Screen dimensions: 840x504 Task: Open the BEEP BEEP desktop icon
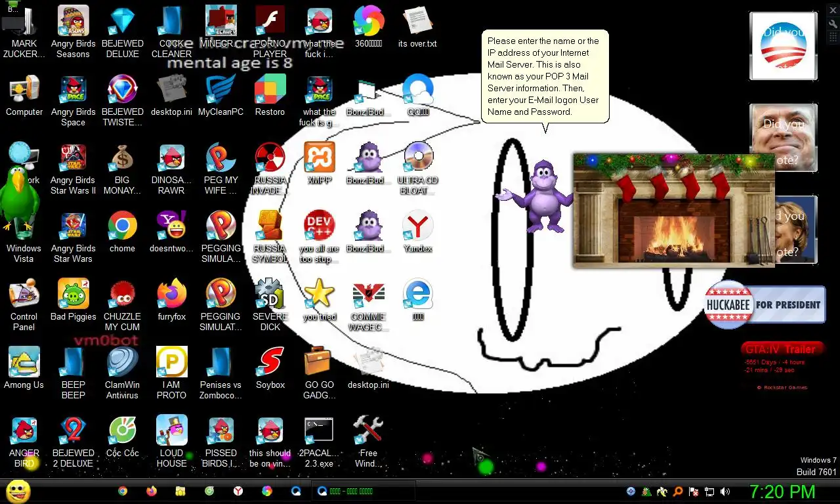[x=73, y=373]
